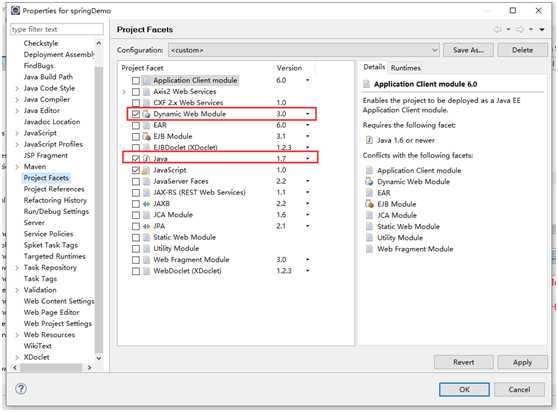Click the JPA facet icon
This screenshot has height=412, width=558.
coord(146,226)
